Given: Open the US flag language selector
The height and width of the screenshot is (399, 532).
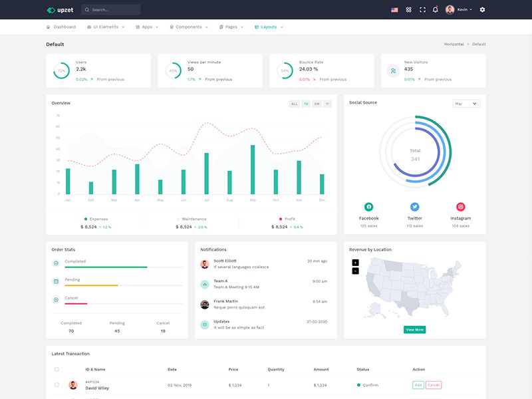Looking at the screenshot, I should [x=394, y=10].
